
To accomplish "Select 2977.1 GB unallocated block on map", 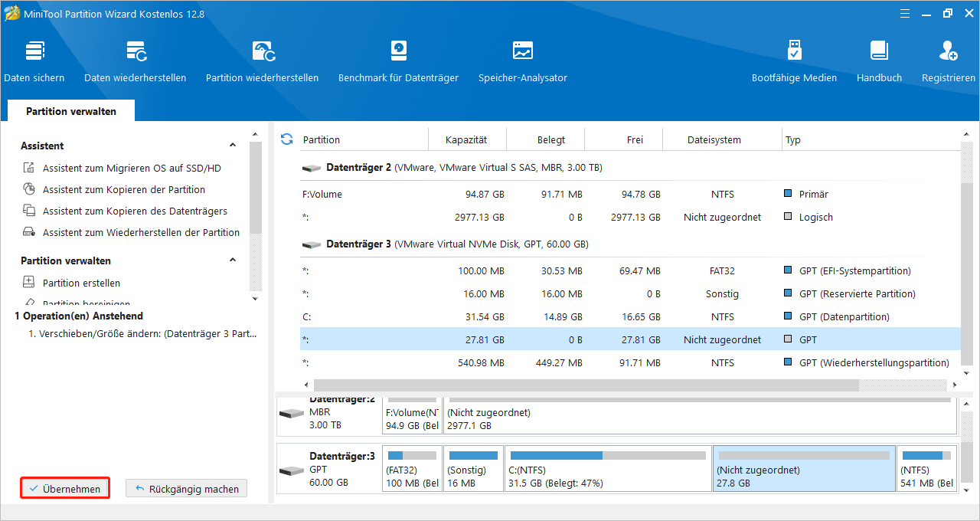I will coord(700,417).
